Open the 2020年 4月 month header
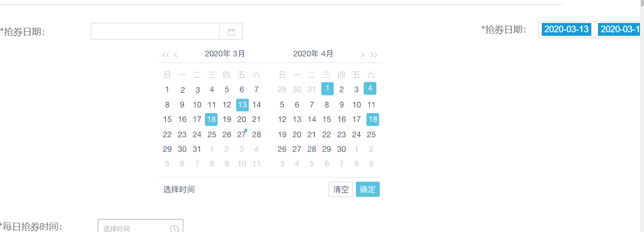Image resolution: width=644 pixels, height=232 pixels. 313,54
